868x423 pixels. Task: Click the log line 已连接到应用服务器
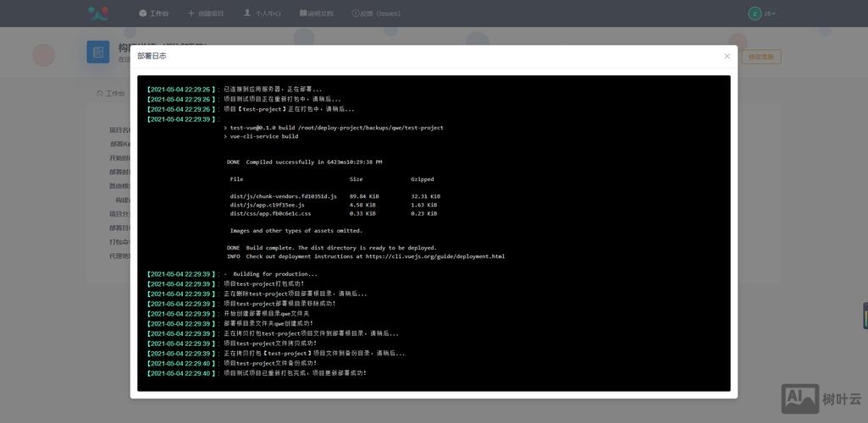click(x=273, y=89)
